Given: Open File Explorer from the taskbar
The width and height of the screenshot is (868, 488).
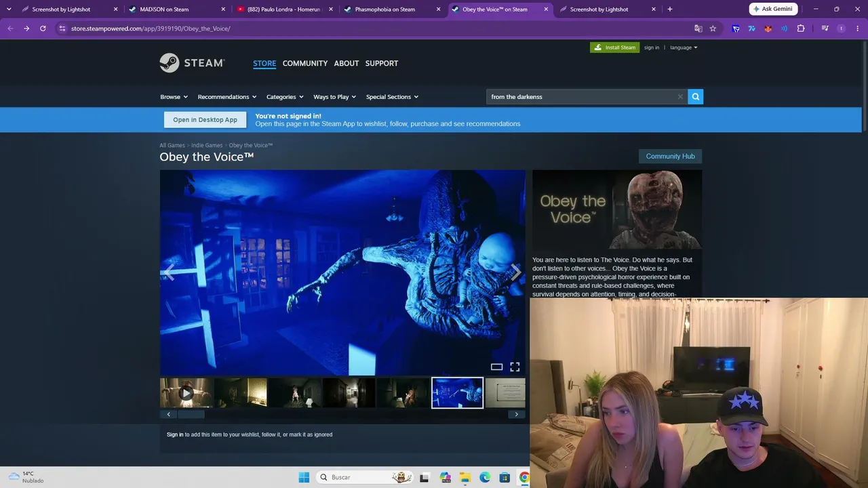Looking at the screenshot, I should 465,477.
